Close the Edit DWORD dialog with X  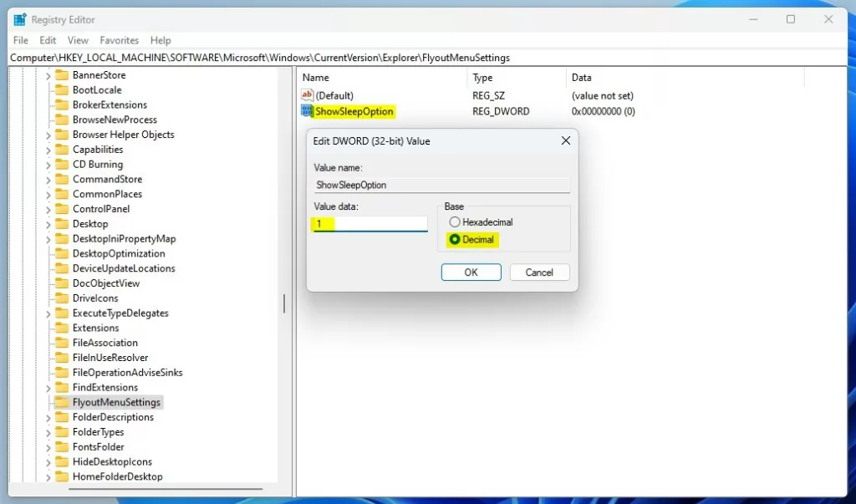tap(566, 141)
